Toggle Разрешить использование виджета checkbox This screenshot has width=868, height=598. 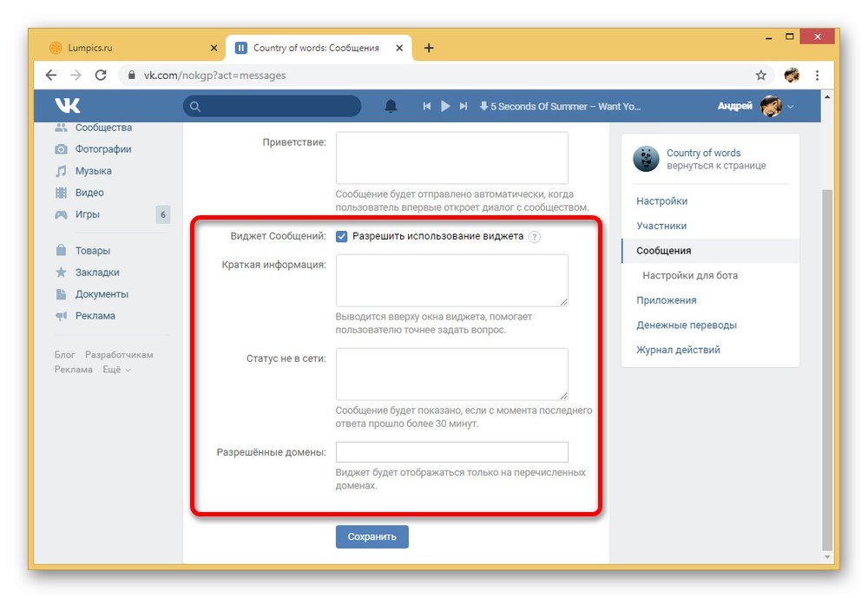[341, 236]
